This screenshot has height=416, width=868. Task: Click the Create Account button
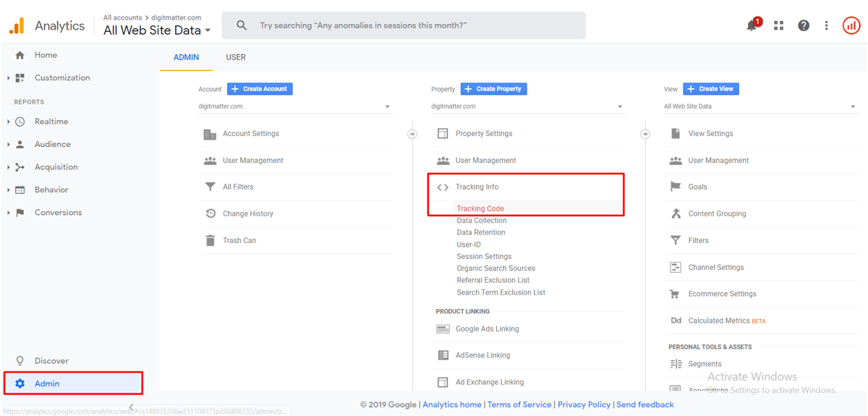pos(260,89)
